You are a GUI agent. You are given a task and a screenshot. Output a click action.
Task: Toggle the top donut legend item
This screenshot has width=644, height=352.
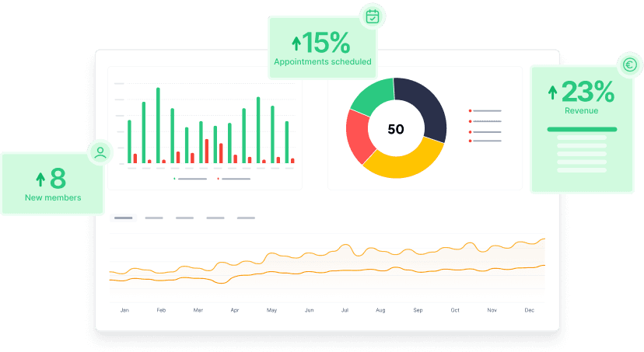click(x=485, y=111)
